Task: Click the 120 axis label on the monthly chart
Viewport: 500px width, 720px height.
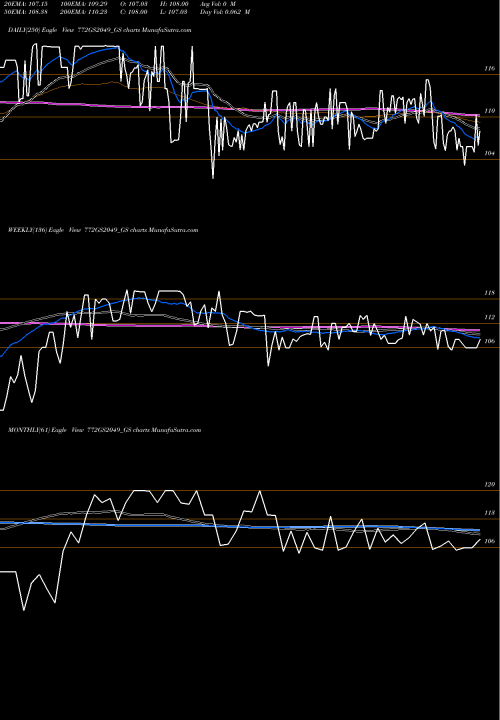Action: click(x=490, y=484)
